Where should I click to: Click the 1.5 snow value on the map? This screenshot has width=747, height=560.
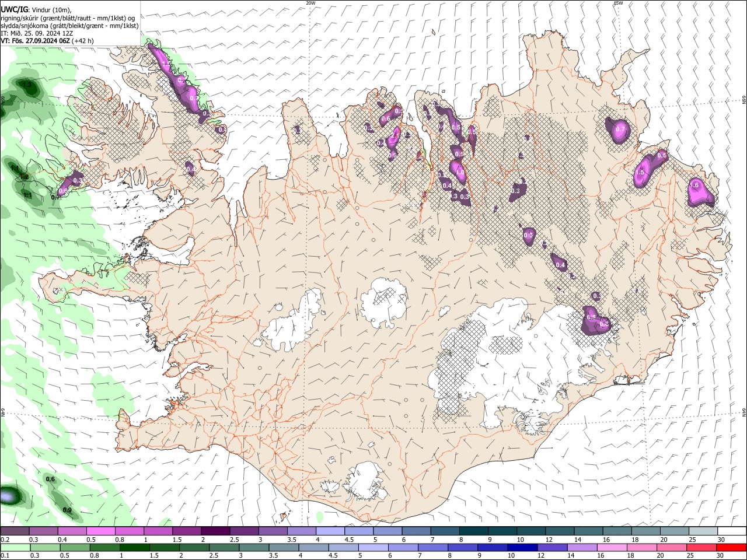[640, 173]
